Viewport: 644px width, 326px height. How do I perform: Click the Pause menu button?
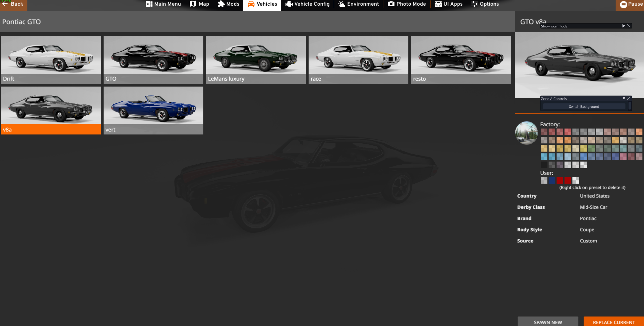tap(631, 4)
